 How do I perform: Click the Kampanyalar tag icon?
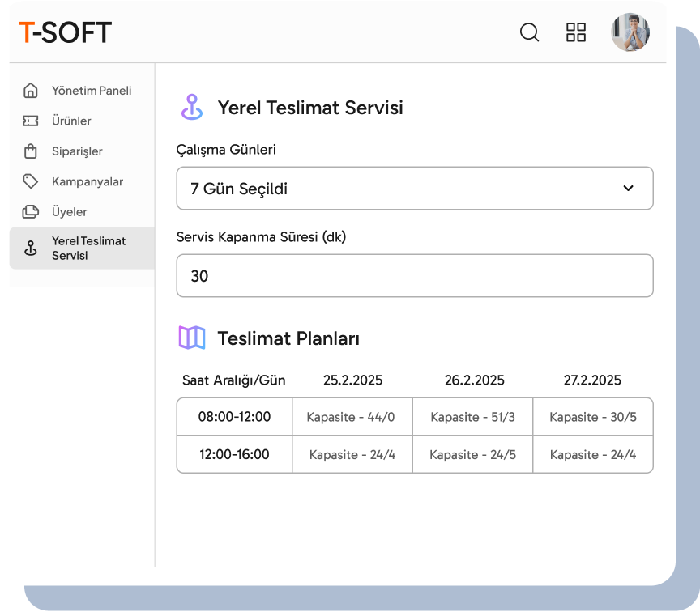coord(31,181)
